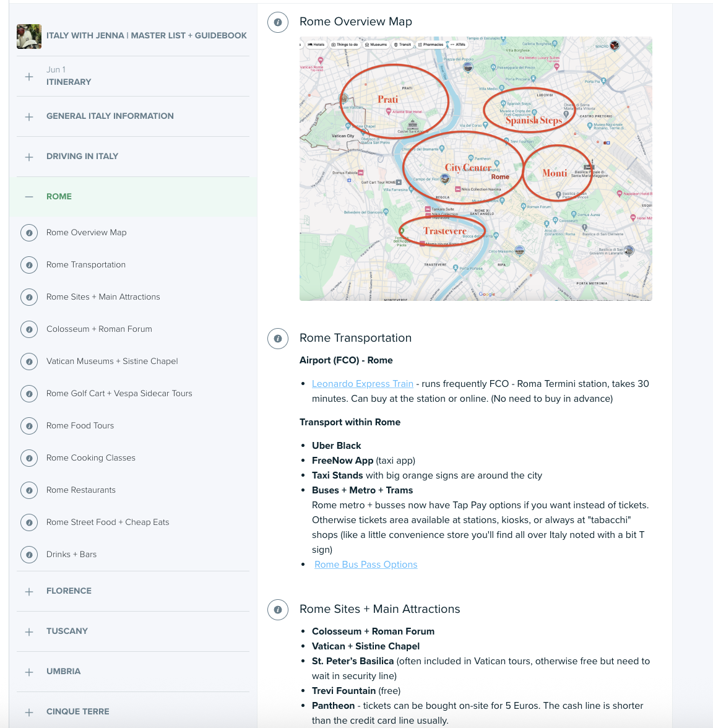713x728 pixels.
Task: Click the FLORENCE section title
Action: tap(69, 591)
